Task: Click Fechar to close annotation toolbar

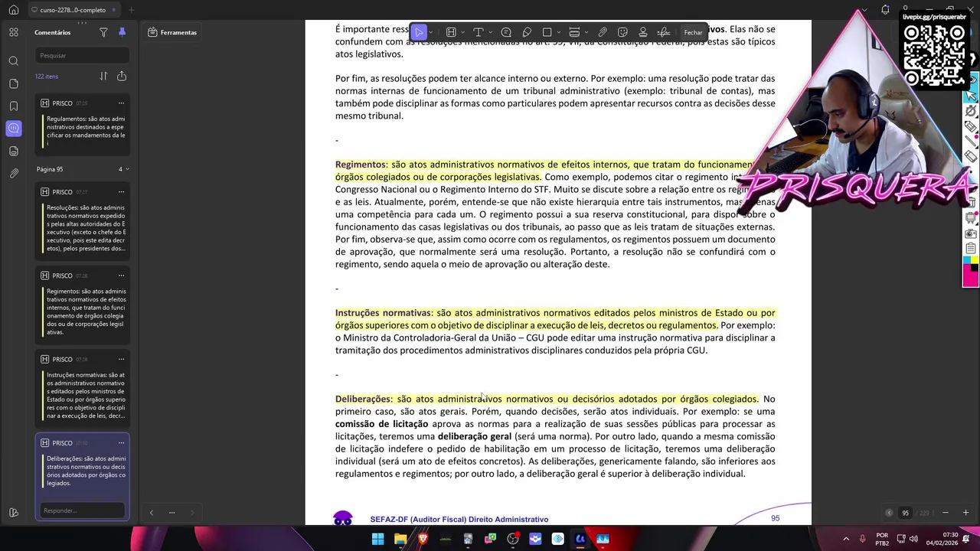Action: (x=693, y=32)
